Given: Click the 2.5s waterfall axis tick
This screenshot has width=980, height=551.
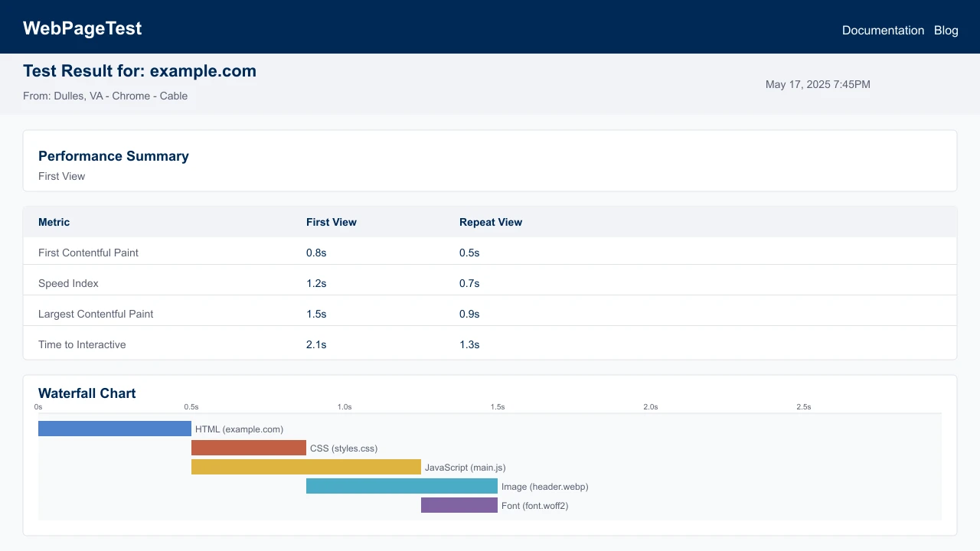Looking at the screenshot, I should point(804,407).
